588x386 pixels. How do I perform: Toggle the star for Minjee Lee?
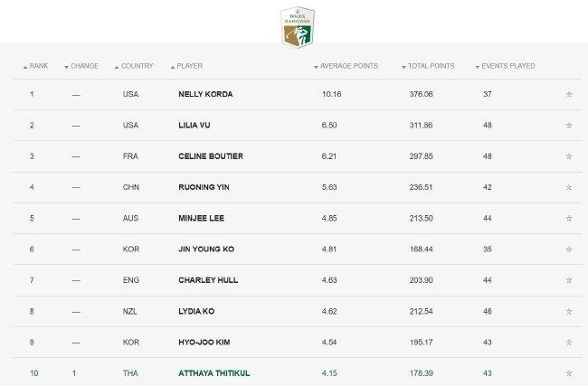[569, 218]
